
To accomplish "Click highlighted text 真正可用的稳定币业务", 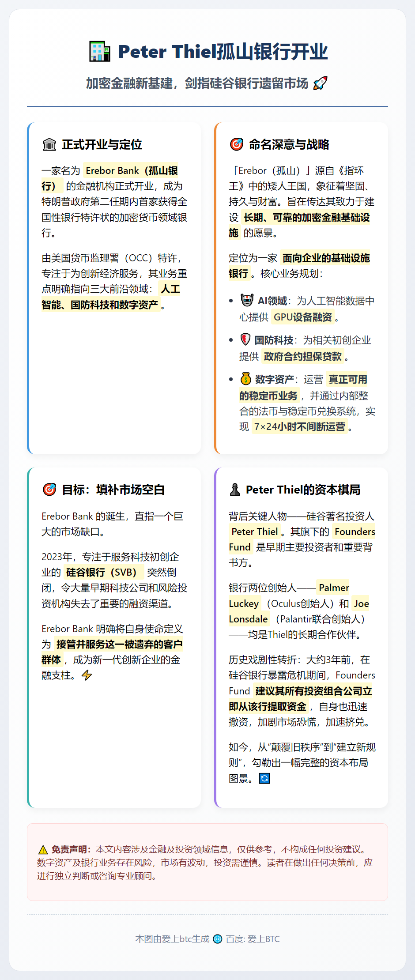I will click(x=304, y=388).
